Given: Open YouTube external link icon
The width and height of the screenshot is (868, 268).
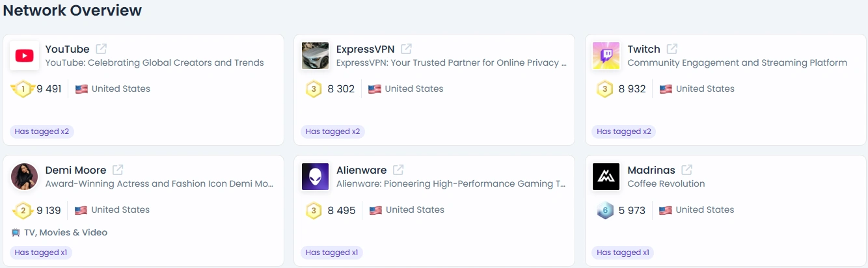Looking at the screenshot, I should [102, 49].
